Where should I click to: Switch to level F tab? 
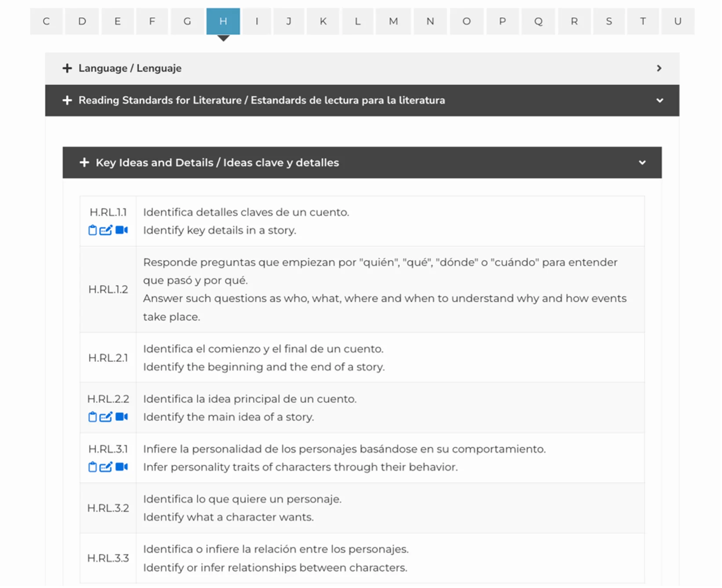coord(152,21)
